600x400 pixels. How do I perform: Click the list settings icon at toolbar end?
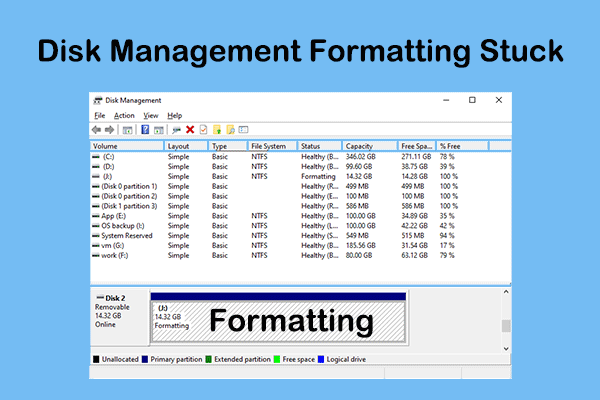tap(243, 130)
